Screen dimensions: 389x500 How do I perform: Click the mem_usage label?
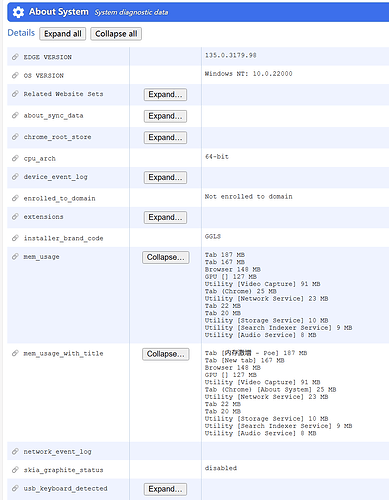(42, 257)
